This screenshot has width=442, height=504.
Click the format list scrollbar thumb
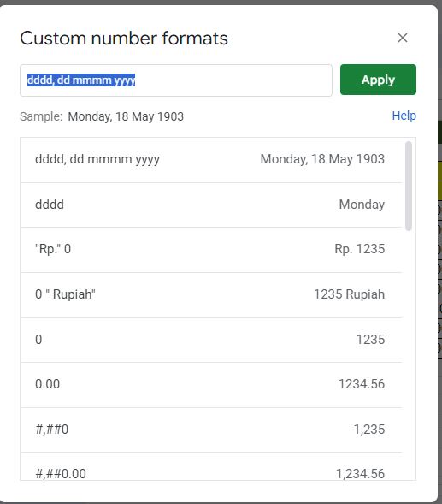[409, 186]
